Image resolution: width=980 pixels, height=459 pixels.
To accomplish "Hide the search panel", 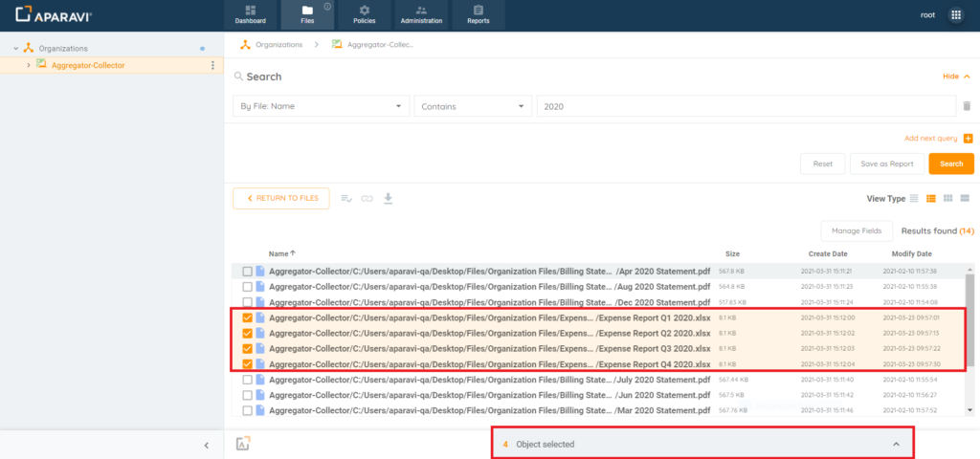I will tap(956, 76).
